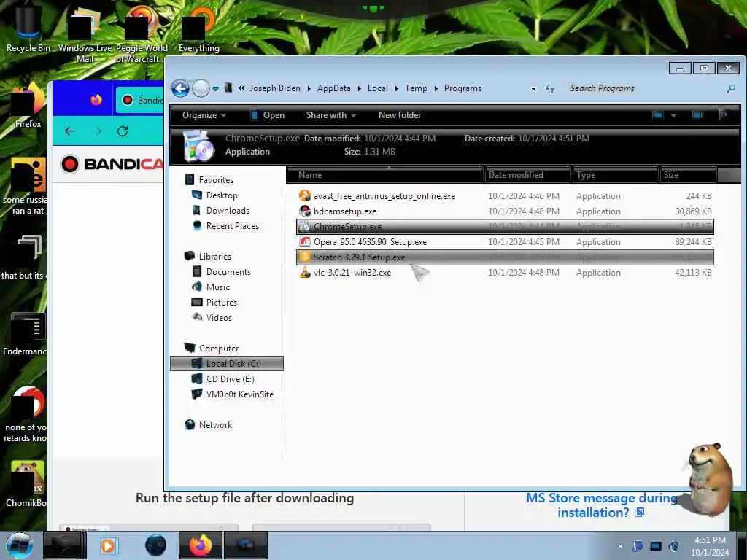The image size is (747, 560).
Task: Sort by the Size column header
Action: [688, 175]
